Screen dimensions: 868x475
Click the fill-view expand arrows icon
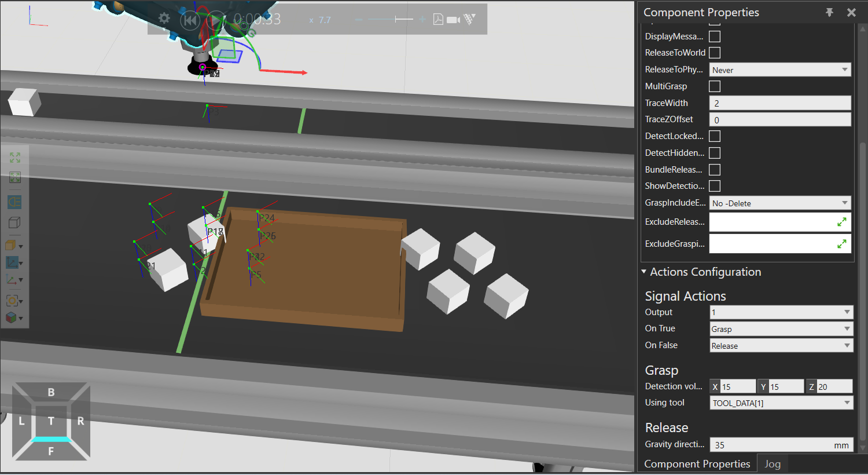pos(15,158)
